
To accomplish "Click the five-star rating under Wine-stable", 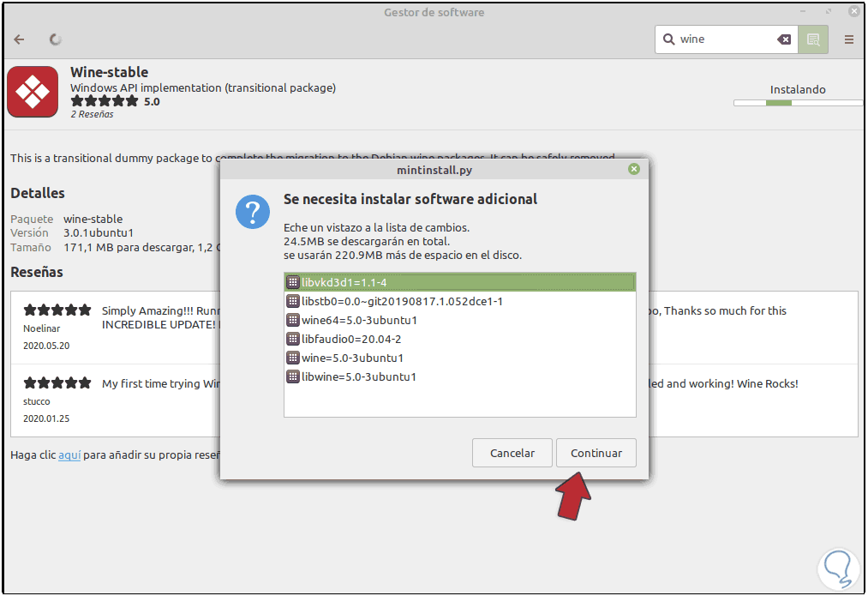I will click(104, 101).
